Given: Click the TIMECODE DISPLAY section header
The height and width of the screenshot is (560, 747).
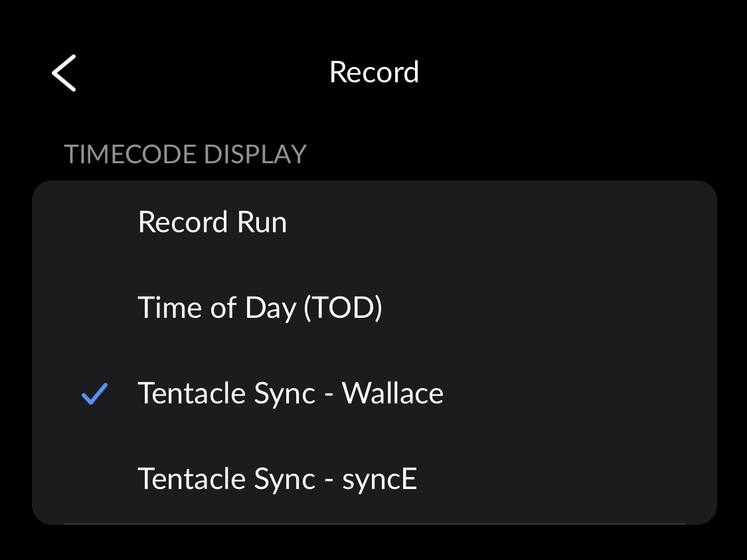Looking at the screenshot, I should (x=185, y=154).
